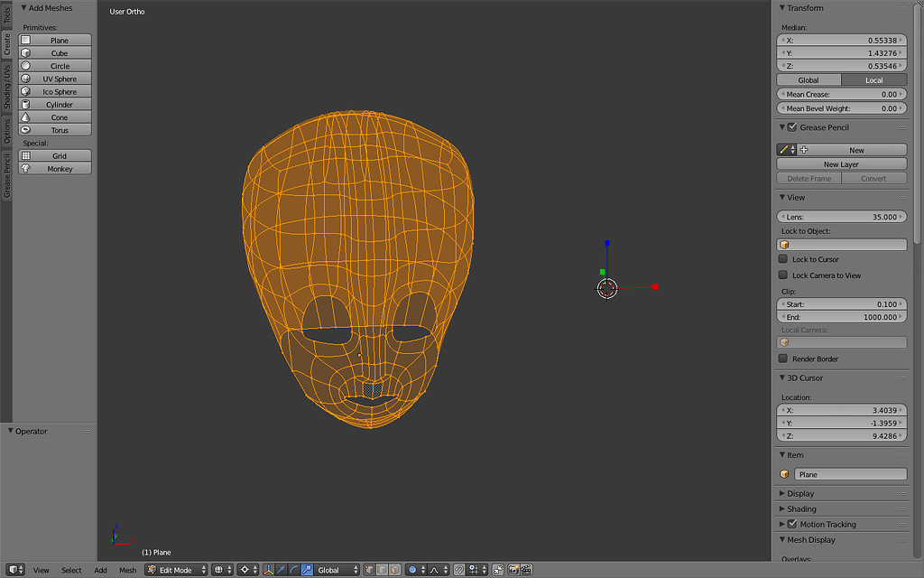Select the rotate manipulator arc icon

[294, 570]
